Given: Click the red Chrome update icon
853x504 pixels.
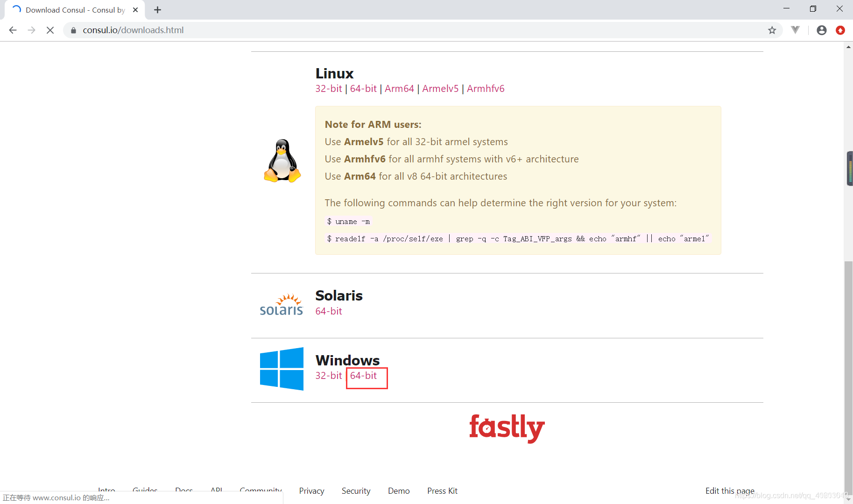Looking at the screenshot, I should [840, 30].
